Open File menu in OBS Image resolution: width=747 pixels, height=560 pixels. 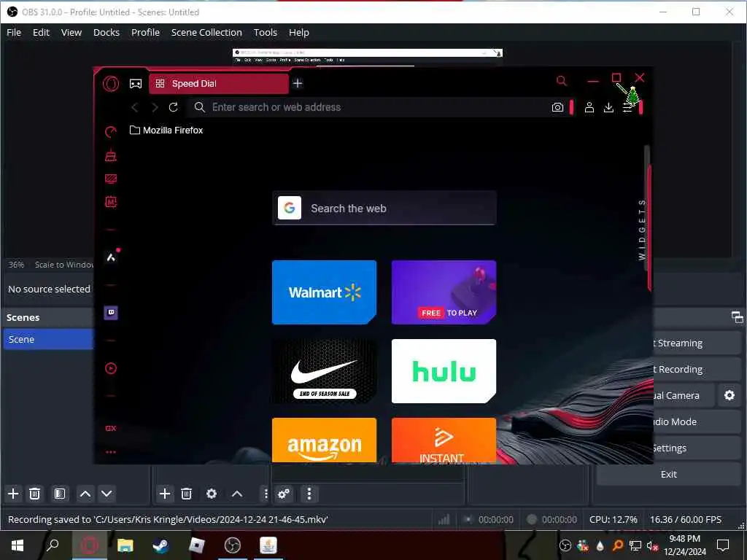click(14, 32)
